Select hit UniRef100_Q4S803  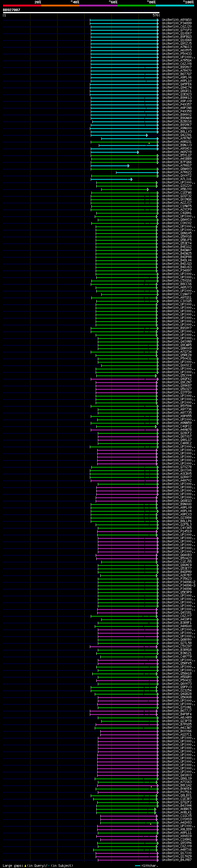tap(176, 775)
